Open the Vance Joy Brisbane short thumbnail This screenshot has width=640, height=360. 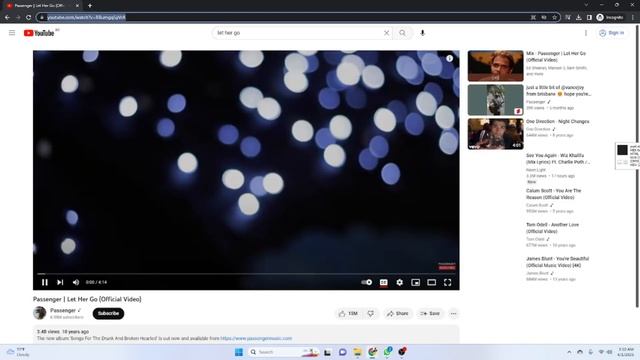click(496, 100)
